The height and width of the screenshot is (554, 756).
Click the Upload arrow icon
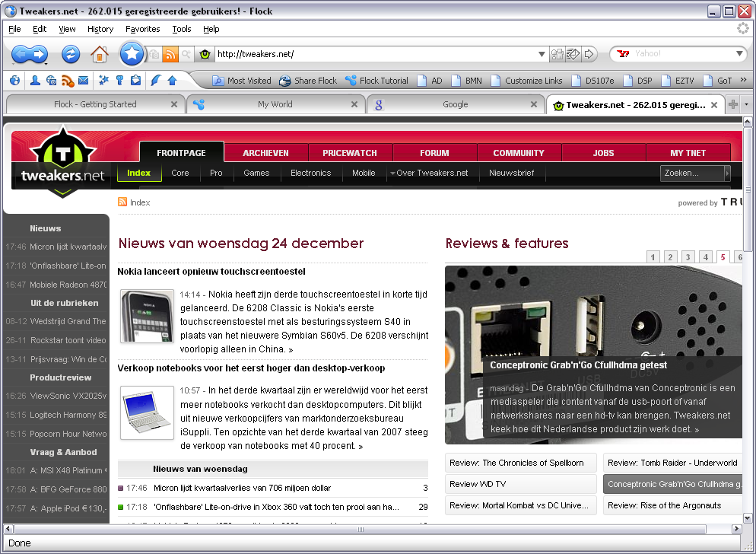coord(172,81)
